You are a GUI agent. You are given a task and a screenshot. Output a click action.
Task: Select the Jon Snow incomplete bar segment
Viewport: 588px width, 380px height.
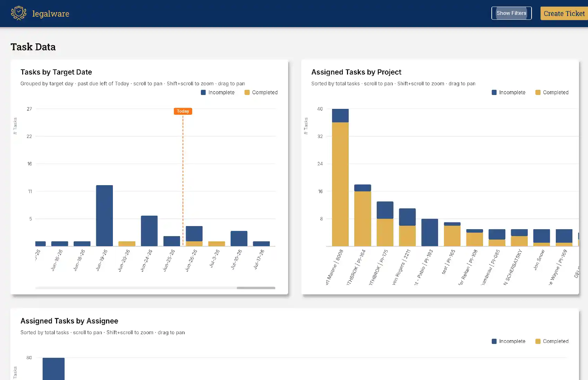(542, 236)
